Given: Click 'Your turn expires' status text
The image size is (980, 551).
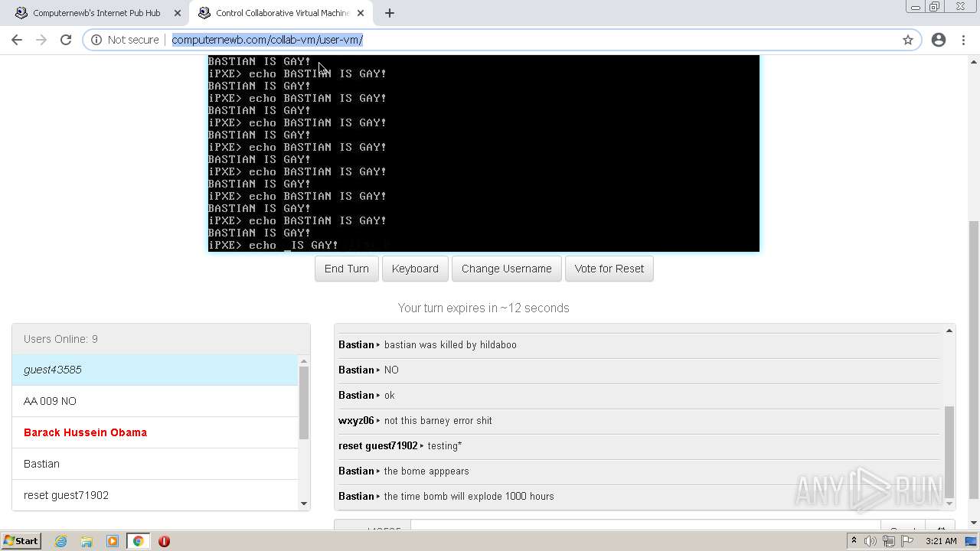Looking at the screenshot, I should (484, 308).
